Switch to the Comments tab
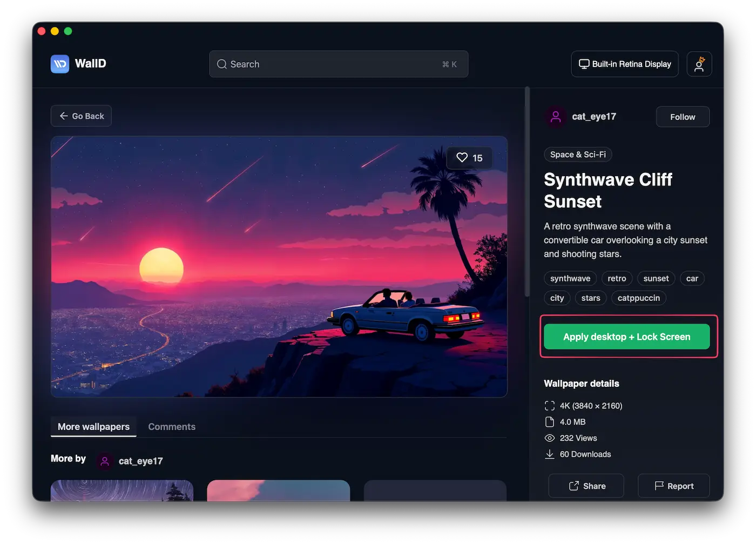Screen dimensions: 756x544 [172, 427]
